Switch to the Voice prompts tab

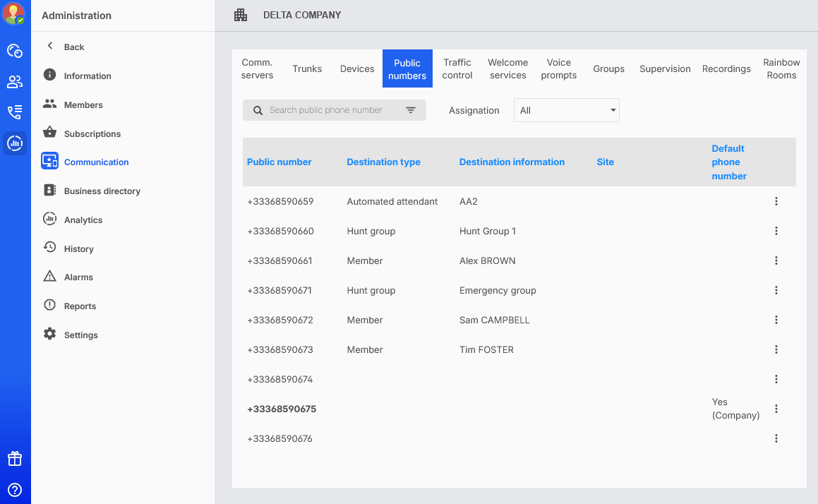click(x=558, y=69)
